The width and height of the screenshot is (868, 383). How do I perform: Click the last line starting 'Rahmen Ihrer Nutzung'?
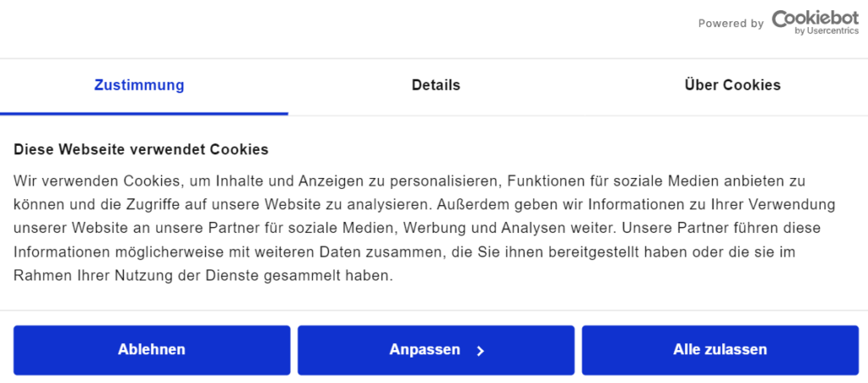(x=203, y=276)
